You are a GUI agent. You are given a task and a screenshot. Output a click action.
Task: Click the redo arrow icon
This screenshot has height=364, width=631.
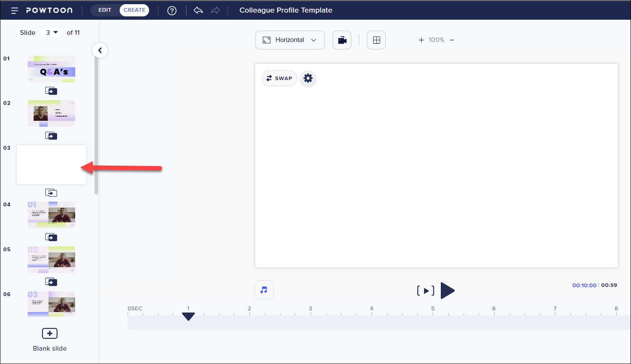tap(215, 10)
